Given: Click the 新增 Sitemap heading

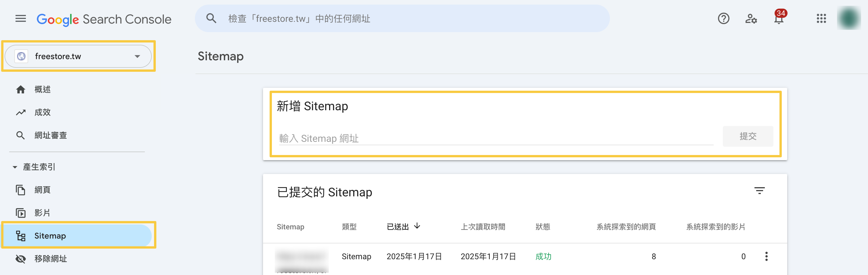Looking at the screenshot, I should [x=312, y=106].
